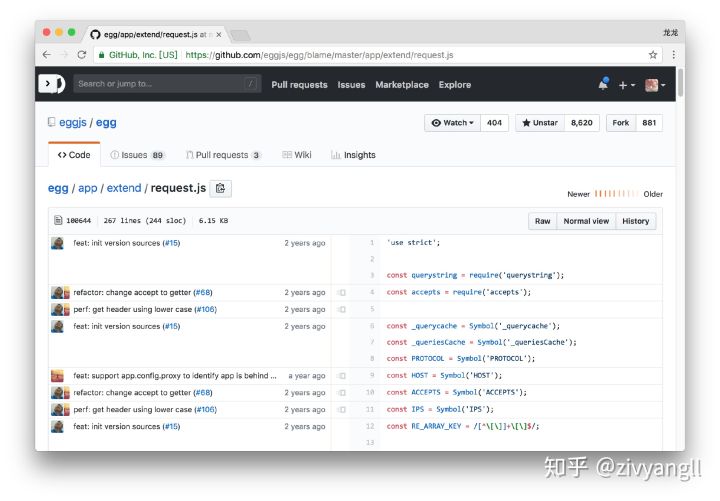Switch to the Insights tab

(353, 155)
